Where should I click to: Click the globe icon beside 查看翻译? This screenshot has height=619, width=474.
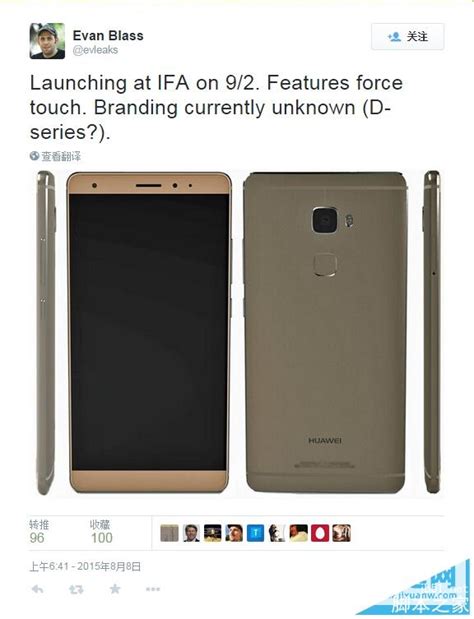coord(34,156)
